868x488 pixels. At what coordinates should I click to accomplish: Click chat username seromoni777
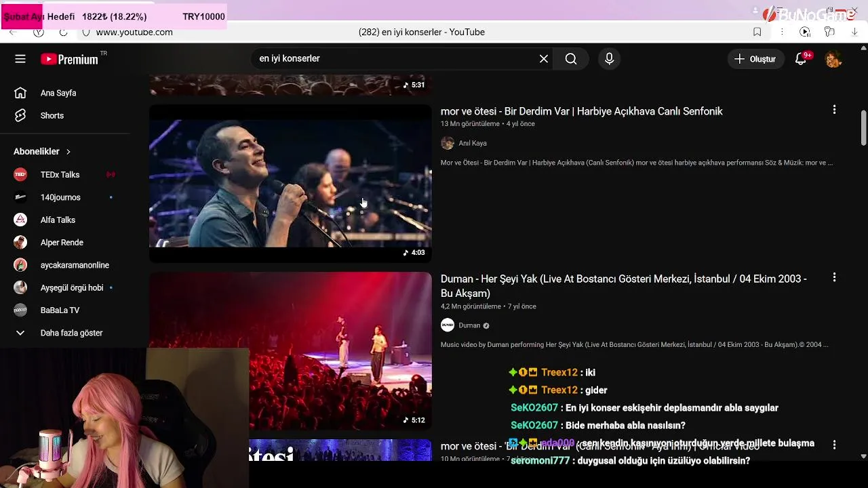(540, 461)
